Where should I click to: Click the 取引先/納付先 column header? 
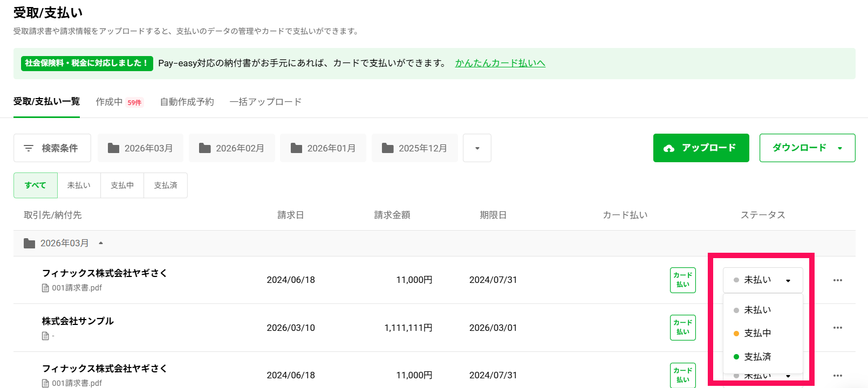point(53,215)
